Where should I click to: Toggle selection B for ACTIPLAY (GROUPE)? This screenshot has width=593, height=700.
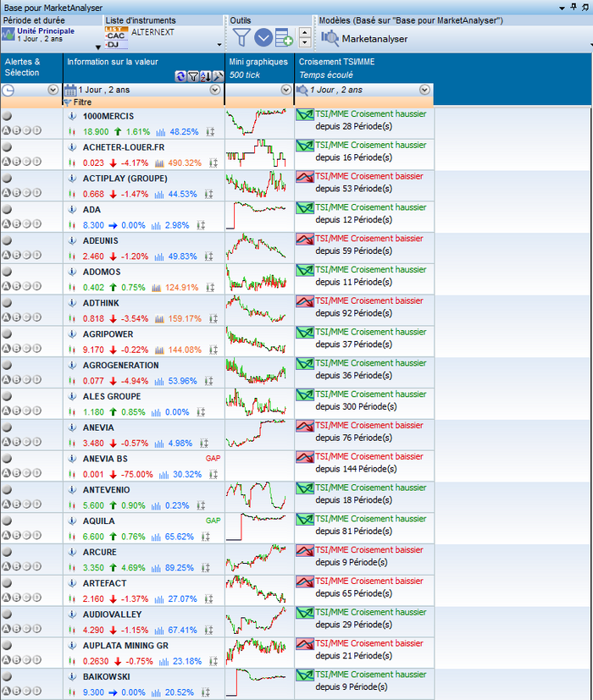[x=17, y=193]
